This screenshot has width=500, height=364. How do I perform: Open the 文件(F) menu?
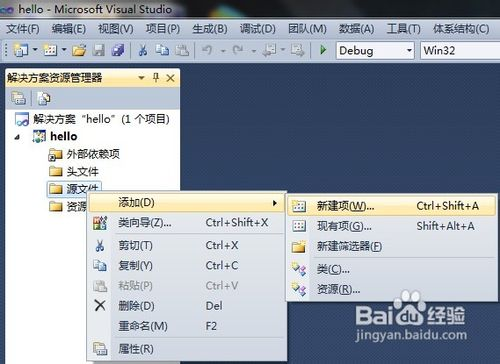(x=23, y=29)
